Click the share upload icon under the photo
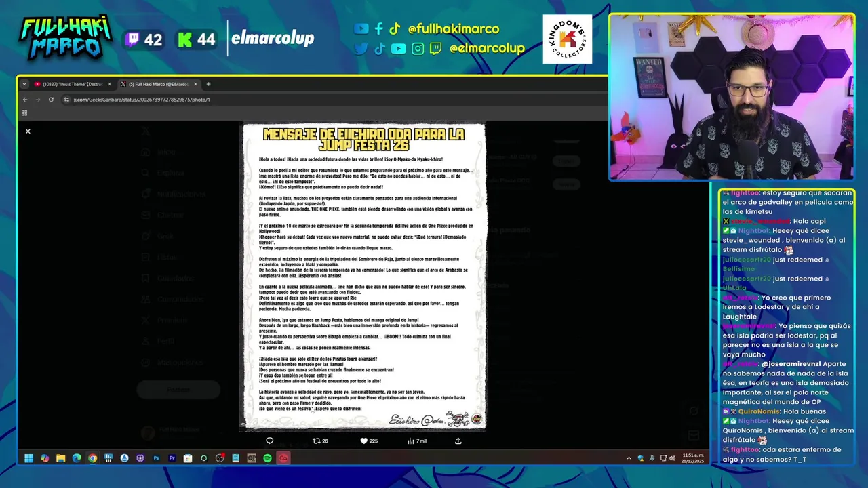The height and width of the screenshot is (488, 868). click(458, 441)
